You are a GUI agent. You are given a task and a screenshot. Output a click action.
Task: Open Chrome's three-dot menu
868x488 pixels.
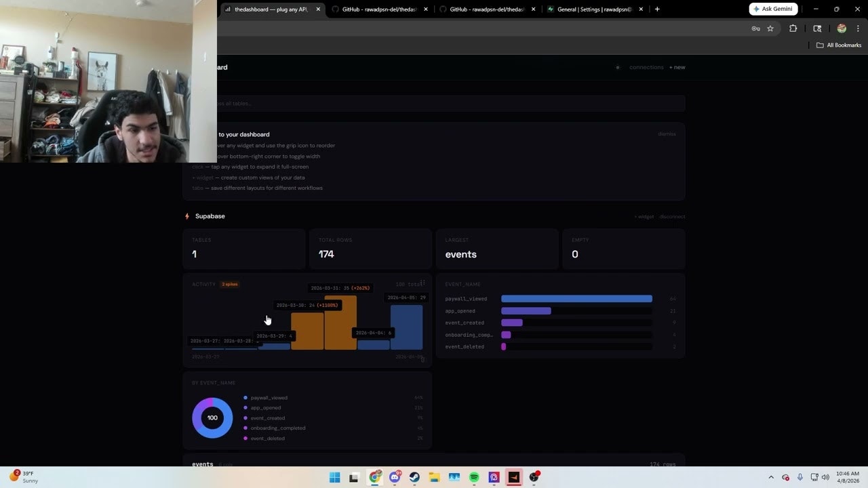pyautogui.click(x=858, y=28)
